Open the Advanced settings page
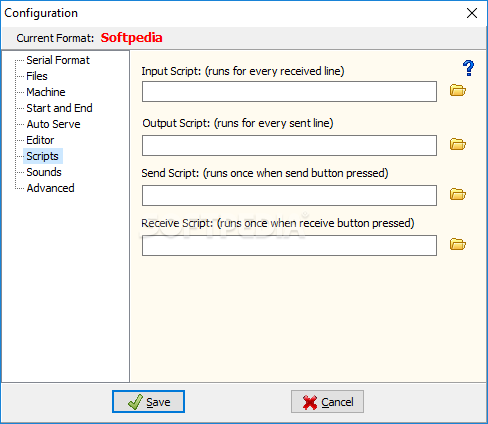The image size is (488, 424). click(x=50, y=188)
